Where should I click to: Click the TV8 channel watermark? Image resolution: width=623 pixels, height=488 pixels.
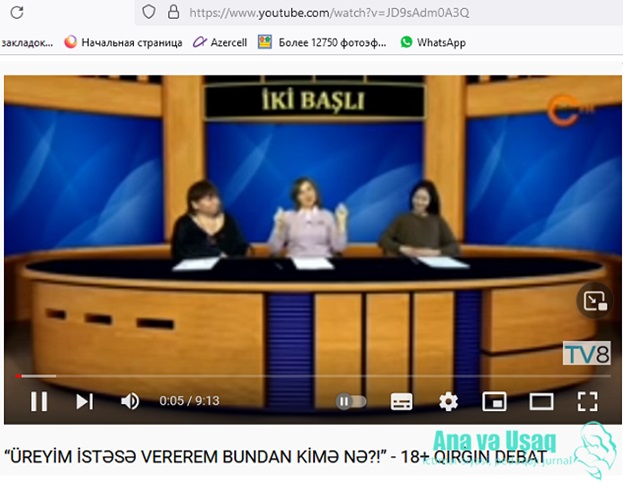click(x=586, y=352)
